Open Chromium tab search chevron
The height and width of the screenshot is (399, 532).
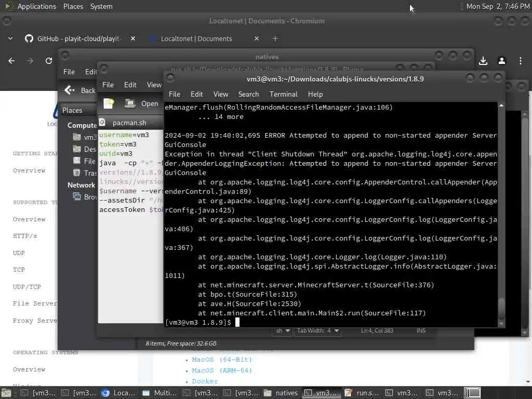[10, 38]
